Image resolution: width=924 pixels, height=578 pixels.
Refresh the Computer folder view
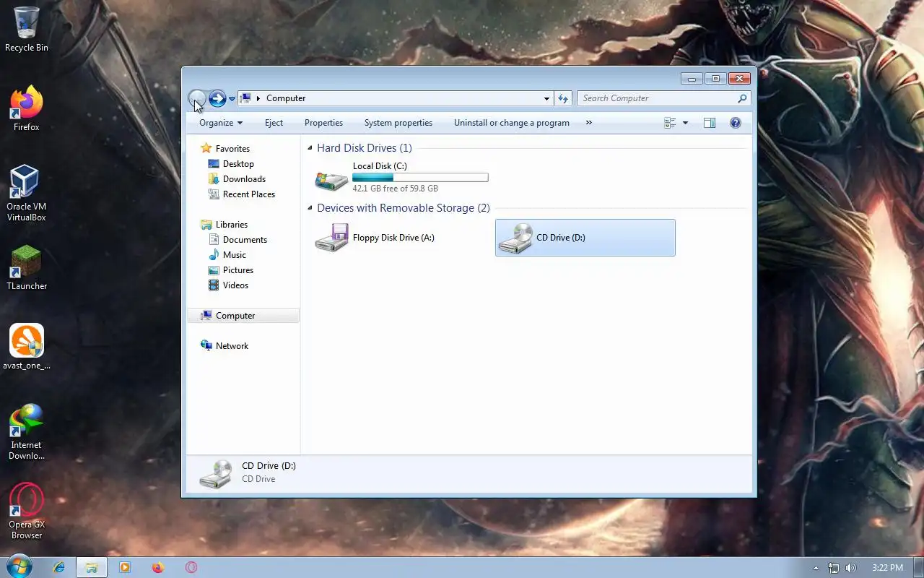pyautogui.click(x=563, y=98)
